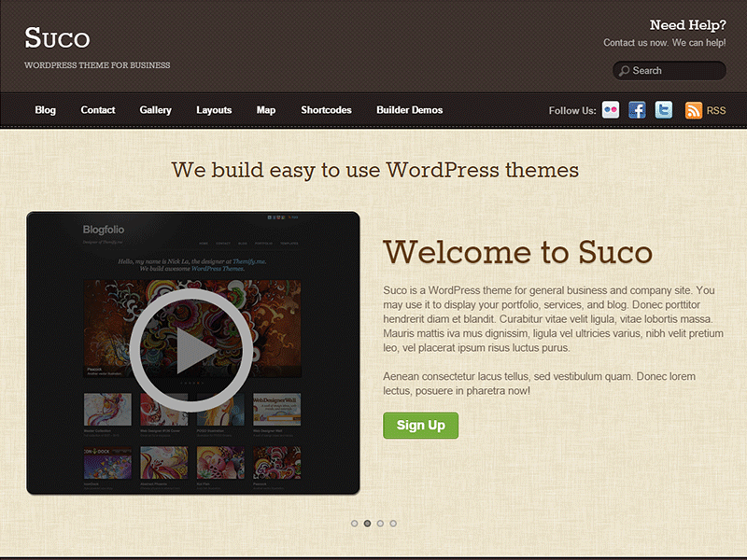Open the Builder Demos menu
The image size is (747, 560).
409,110
